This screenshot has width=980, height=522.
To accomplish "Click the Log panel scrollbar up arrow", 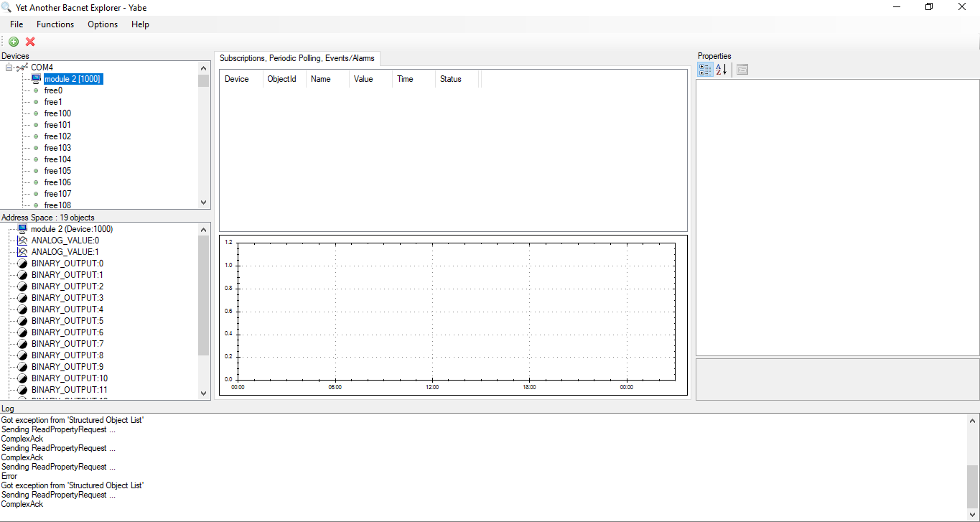I will [x=973, y=420].
